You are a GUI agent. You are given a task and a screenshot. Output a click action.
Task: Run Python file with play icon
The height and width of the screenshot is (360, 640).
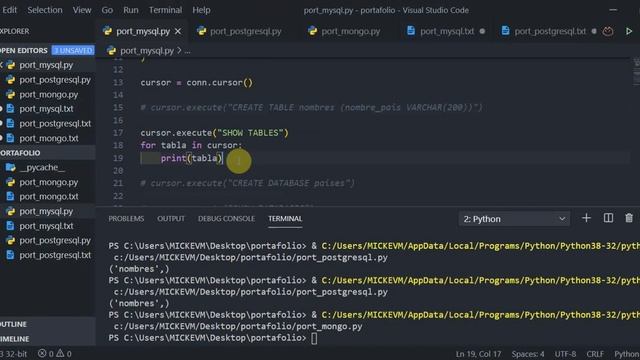click(629, 31)
